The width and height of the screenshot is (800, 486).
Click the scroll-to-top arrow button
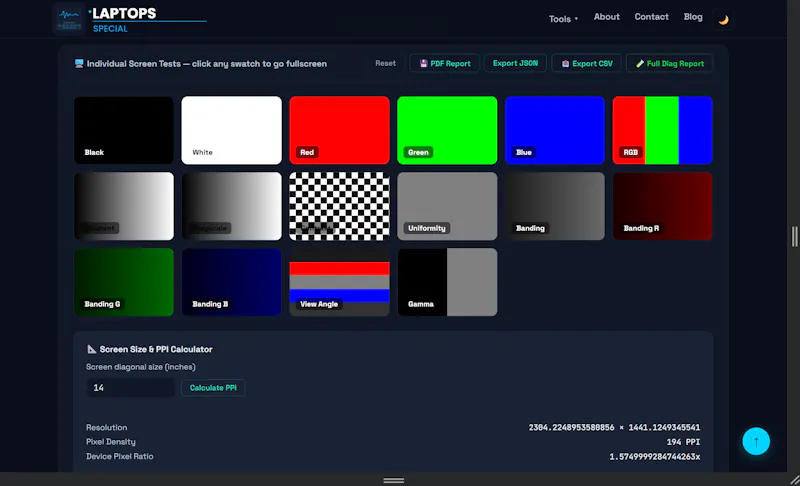tap(756, 441)
